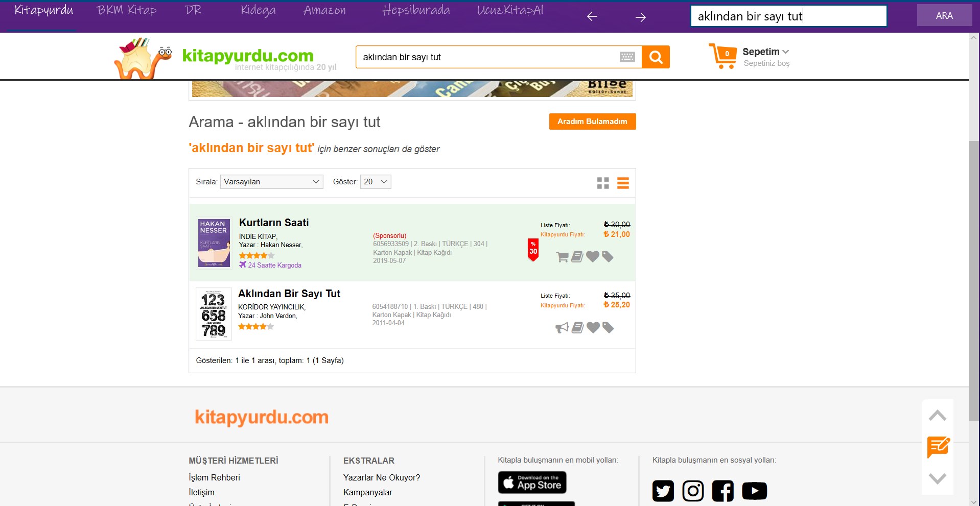Open the BKM Kitap tab

pyautogui.click(x=127, y=10)
